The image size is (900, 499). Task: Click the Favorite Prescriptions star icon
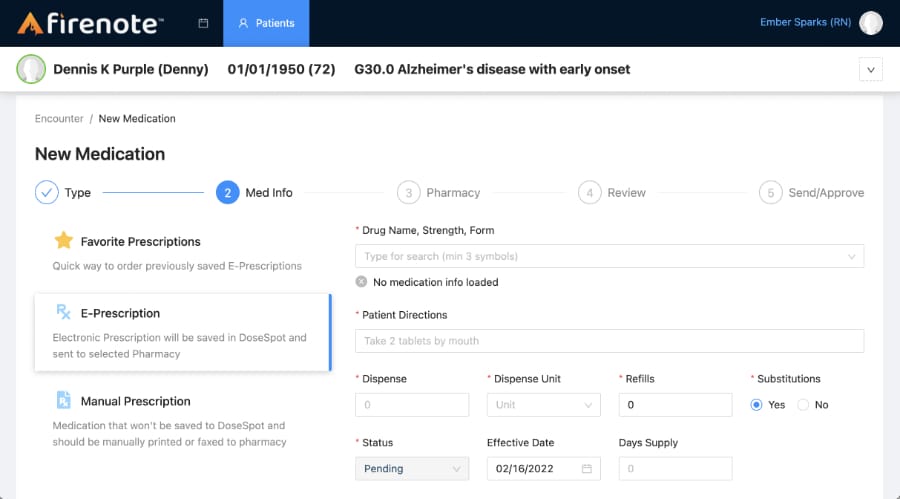64,240
